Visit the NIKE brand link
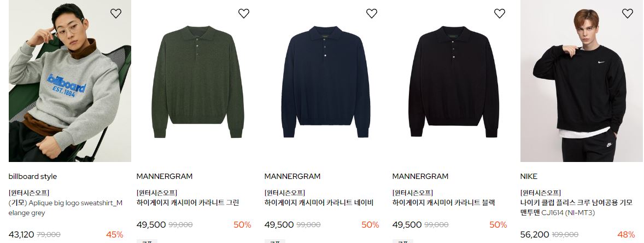Screen dimensions: 644x243 (529, 176)
